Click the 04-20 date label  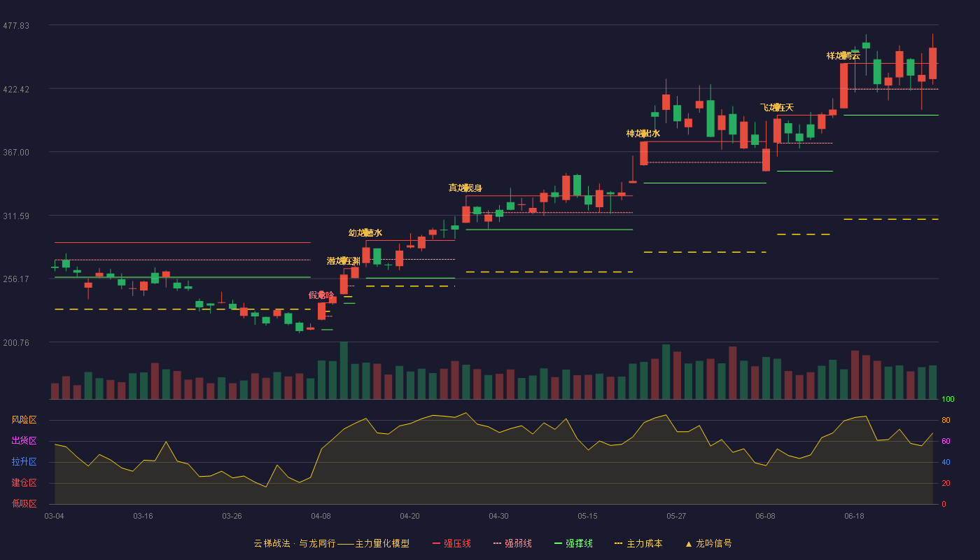point(409,516)
